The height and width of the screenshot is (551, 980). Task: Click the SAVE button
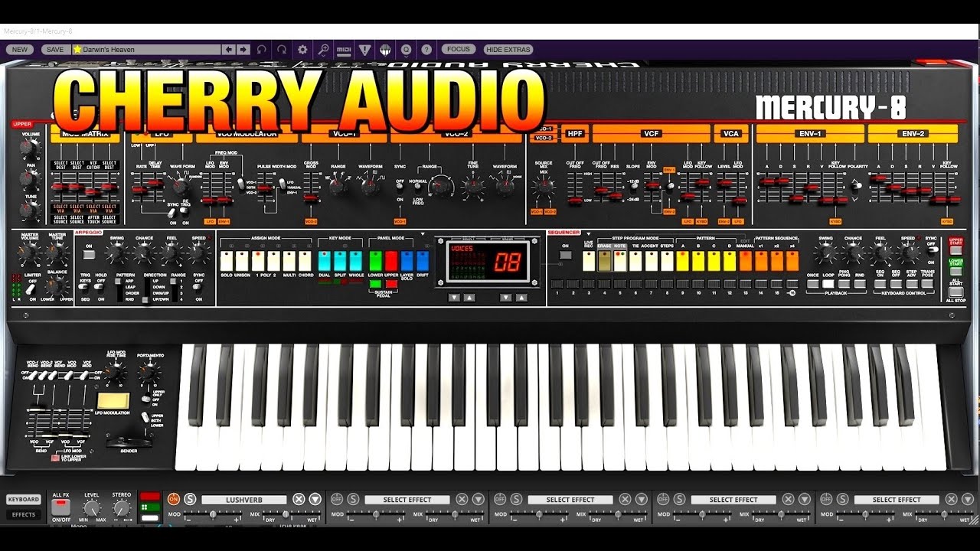tap(55, 50)
